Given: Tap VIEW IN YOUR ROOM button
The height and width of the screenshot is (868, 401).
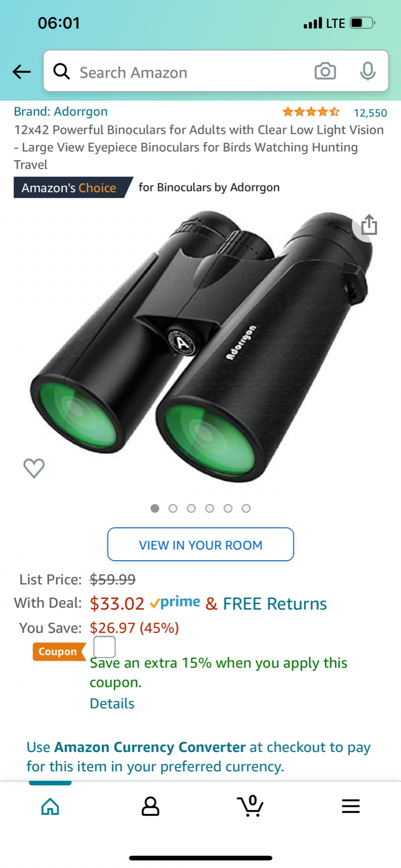Looking at the screenshot, I should click(200, 544).
